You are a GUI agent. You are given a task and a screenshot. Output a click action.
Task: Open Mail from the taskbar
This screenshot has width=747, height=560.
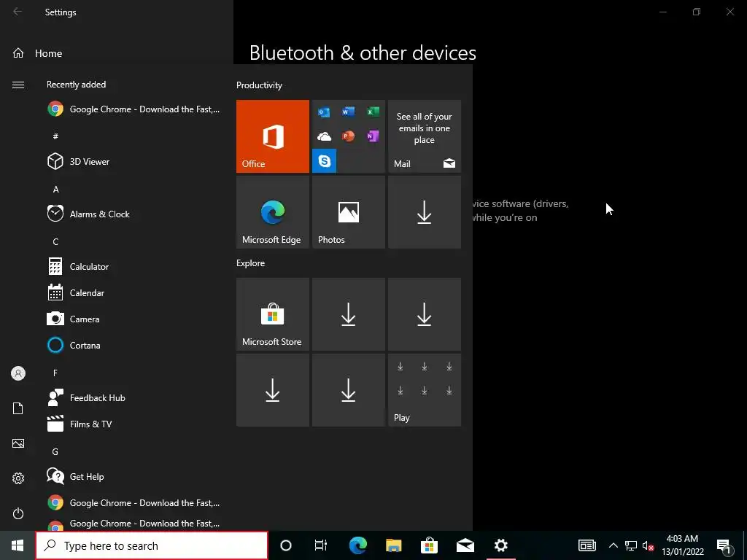tap(465, 545)
